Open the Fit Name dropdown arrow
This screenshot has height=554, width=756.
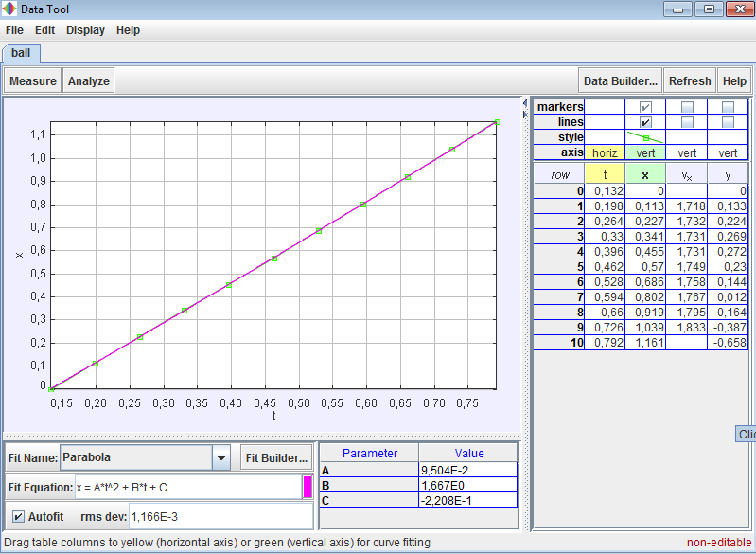tap(220, 457)
